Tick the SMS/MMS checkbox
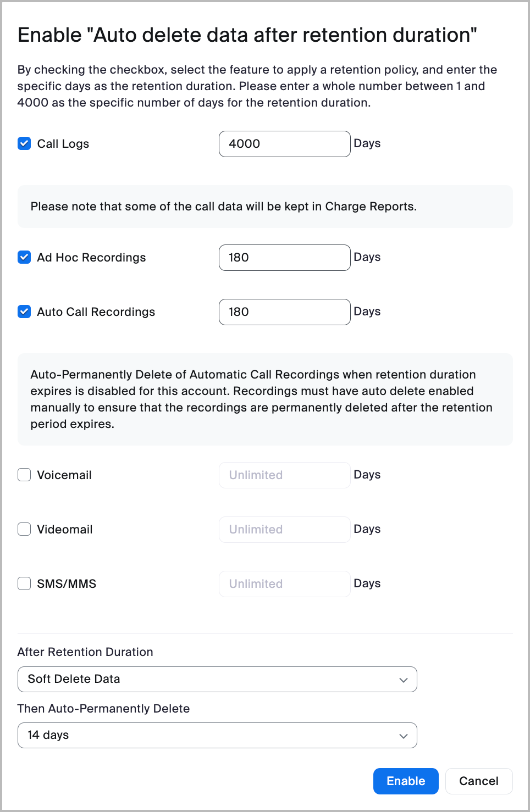Screen dimensions: 530x812 (x=24, y=583)
